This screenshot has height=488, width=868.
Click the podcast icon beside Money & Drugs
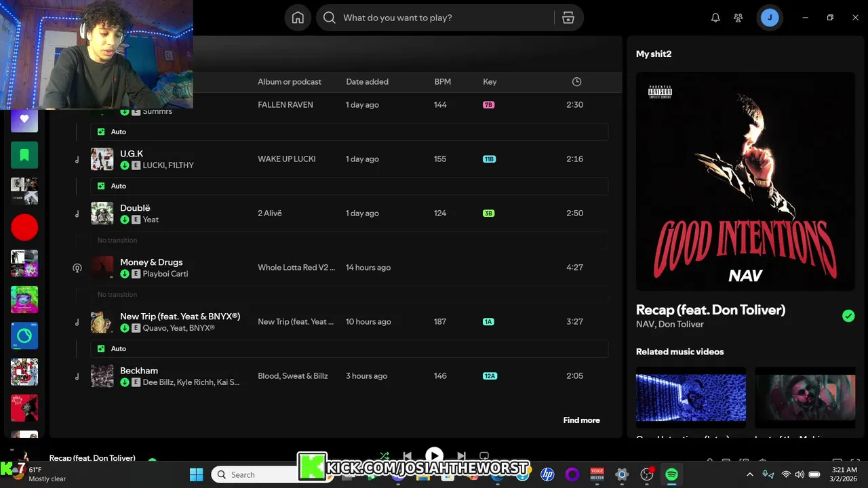point(77,268)
